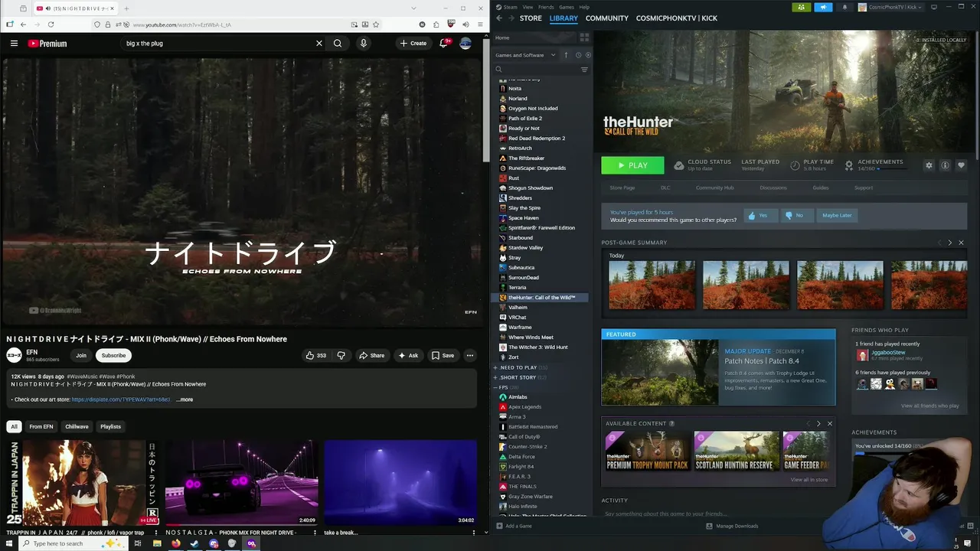Toggle Steam ready-to-play filter icon

[587, 55]
